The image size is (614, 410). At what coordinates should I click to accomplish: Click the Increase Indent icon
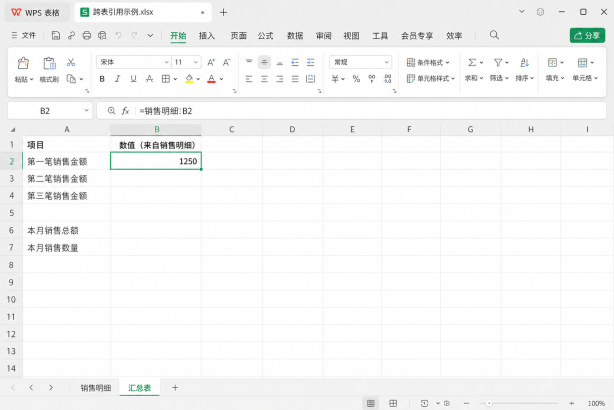tap(311, 62)
